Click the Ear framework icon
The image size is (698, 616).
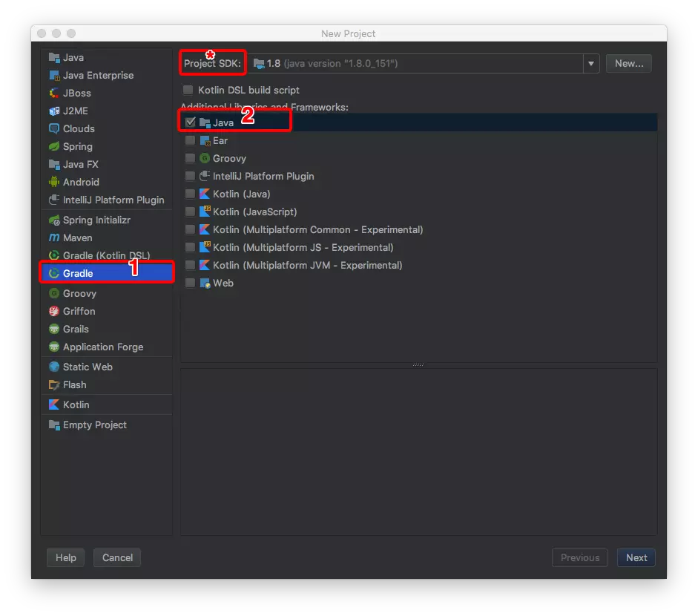[205, 141]
